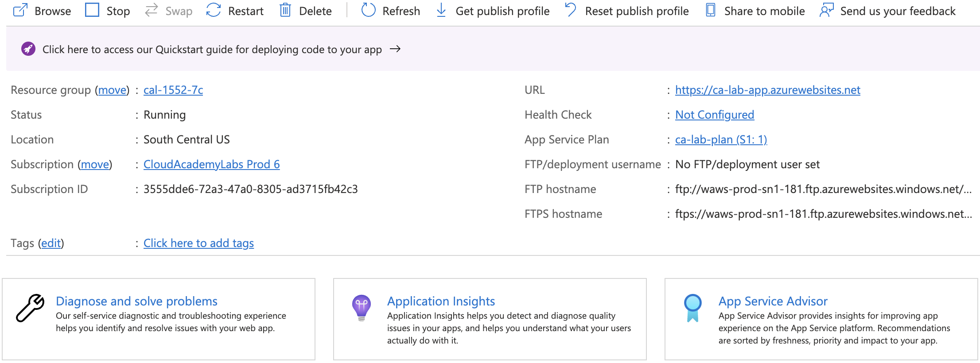
Task: Click the Restart circular arrows icon
Action: pos(214,10)
